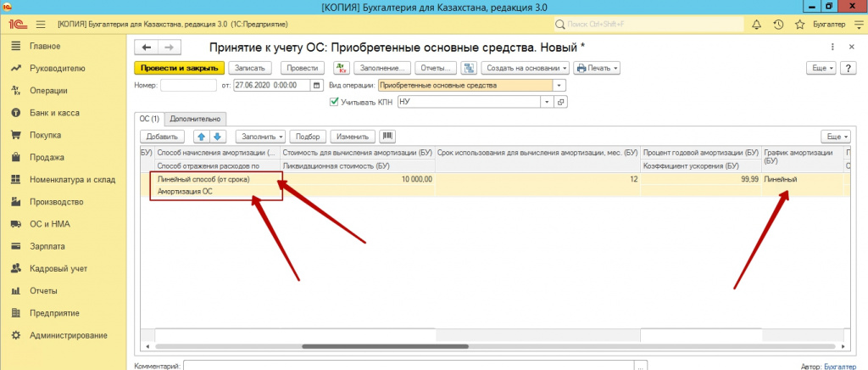
Task: Go back with left arrow button
Action: (147, 48)
